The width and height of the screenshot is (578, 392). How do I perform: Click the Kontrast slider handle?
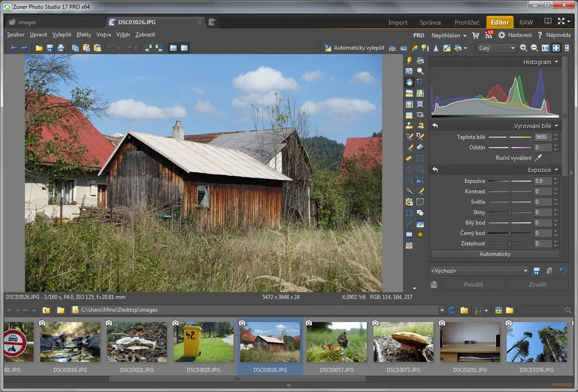pos(509,191)
